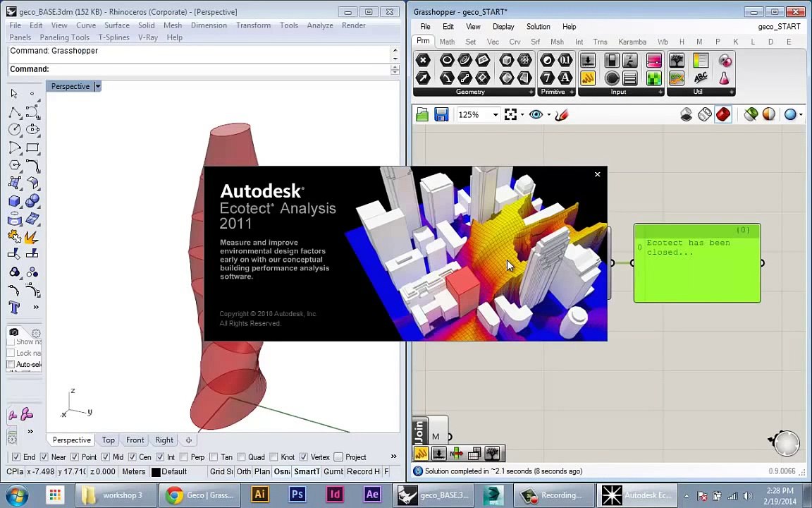
Task: Click the Explode tool in Rhino toolbar
Action: point(32,237)
